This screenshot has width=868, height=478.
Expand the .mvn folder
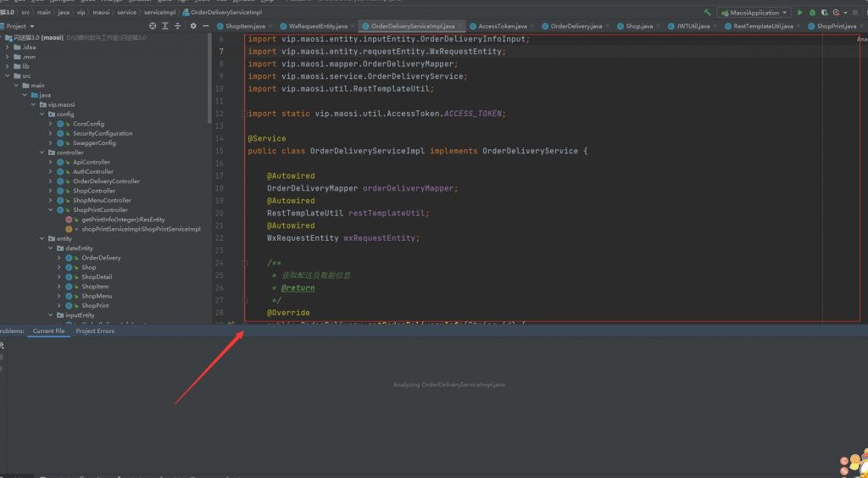click(8, 57)
